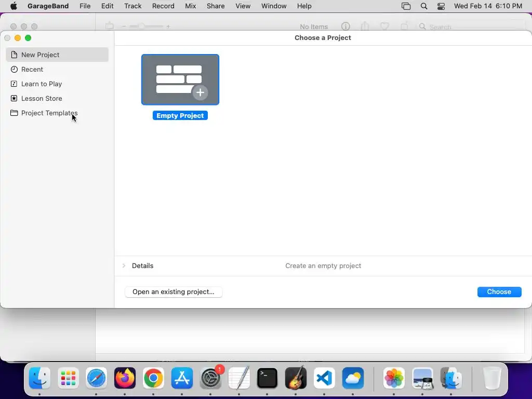
Task: Open the Trash in the Dock
Action: (491, 378)
